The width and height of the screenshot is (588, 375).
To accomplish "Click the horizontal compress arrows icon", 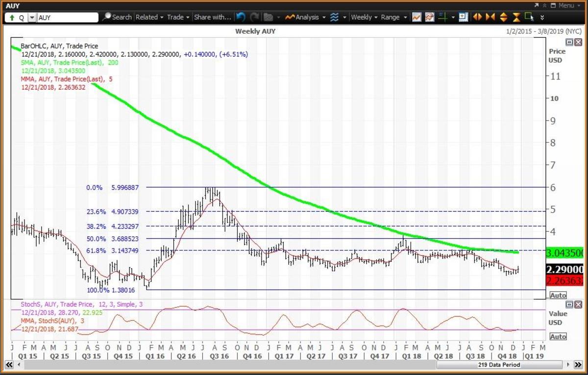I will point(490,17).
